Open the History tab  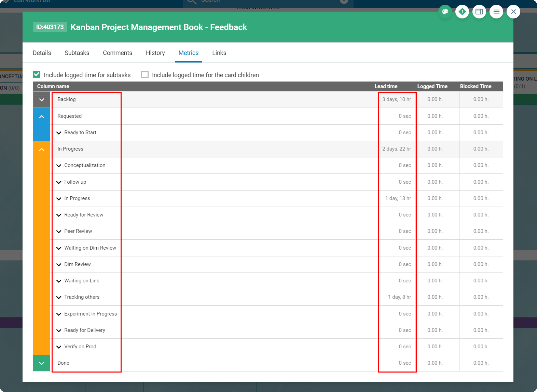[x=155, y=53]
